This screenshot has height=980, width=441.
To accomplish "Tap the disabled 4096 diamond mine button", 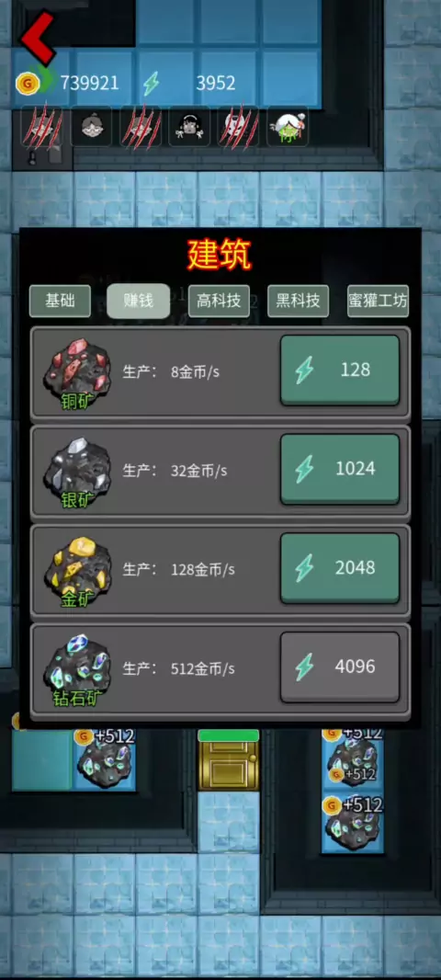I will pos(340,667).
